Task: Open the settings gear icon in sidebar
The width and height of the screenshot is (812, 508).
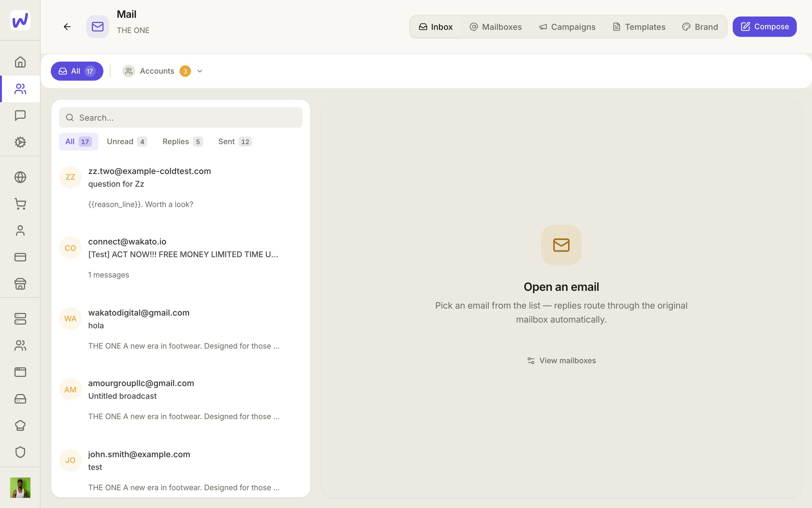Action: pos(20,142)
